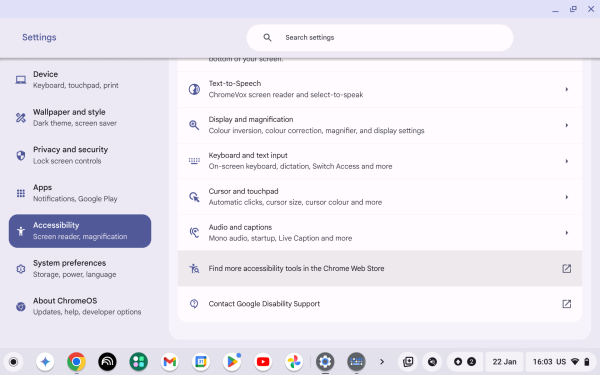Click the System preferences gear icon
Image resolution: width=600 pixels, height=375 pixels.
point(21,269)
